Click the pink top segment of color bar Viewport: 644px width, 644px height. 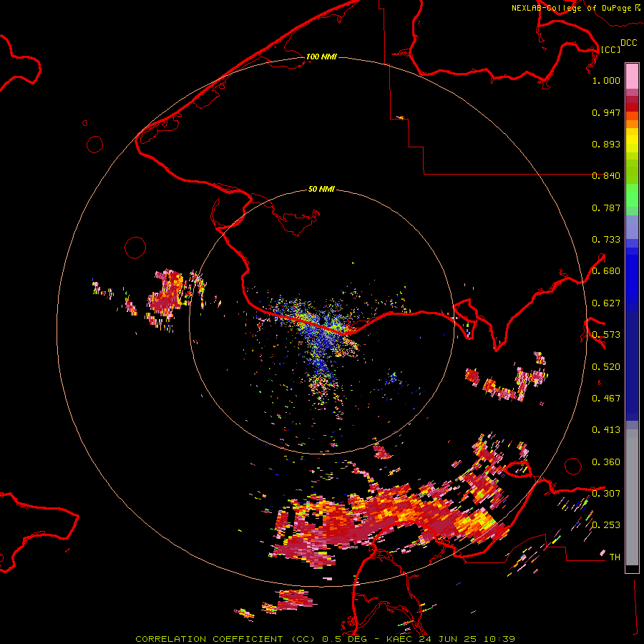632,76
